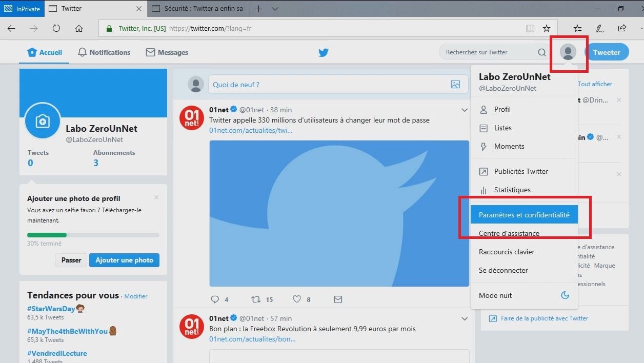Expand options for the 38 min tweet
The image size is (644, 363).
pyautogui.click(x=465, y=110)
